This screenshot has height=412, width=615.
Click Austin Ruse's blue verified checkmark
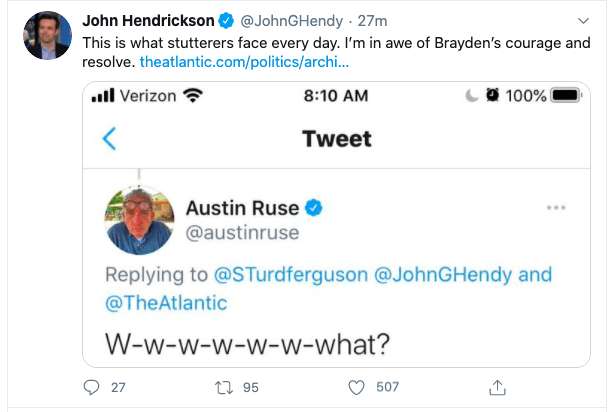(x=314, y=208)
